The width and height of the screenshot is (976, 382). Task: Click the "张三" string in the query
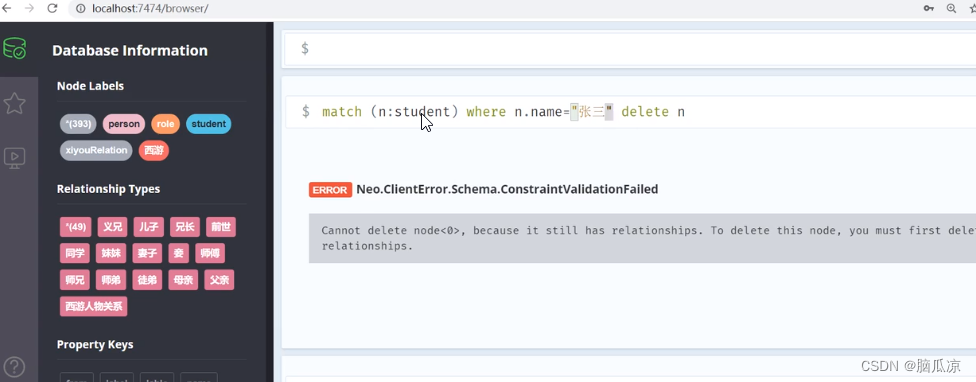(x=592, y=112)
